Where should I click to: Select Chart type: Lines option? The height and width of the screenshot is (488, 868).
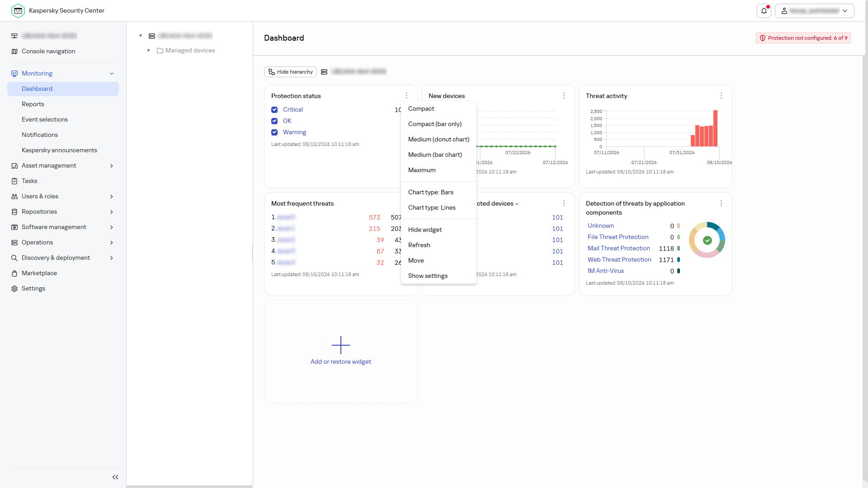(439, 207)
